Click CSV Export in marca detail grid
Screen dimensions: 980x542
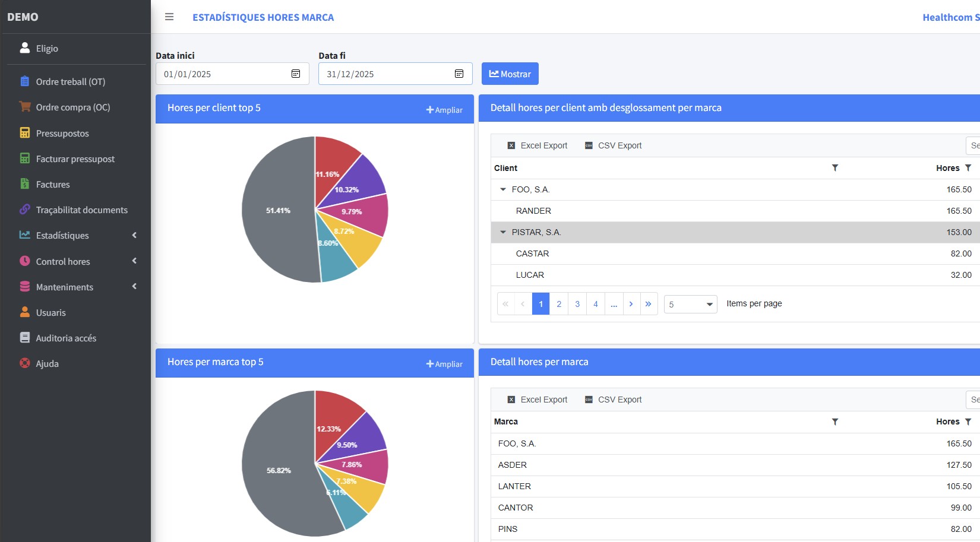pos(613,400)
